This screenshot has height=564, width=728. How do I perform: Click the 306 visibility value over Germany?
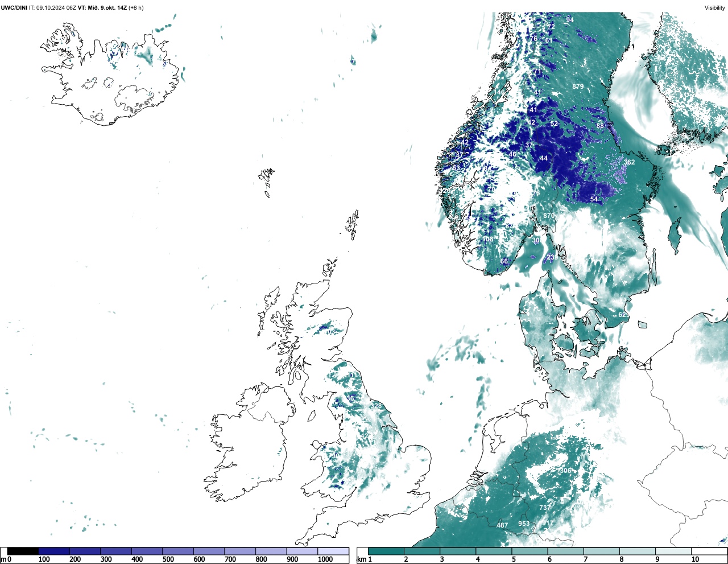[565, 471]
